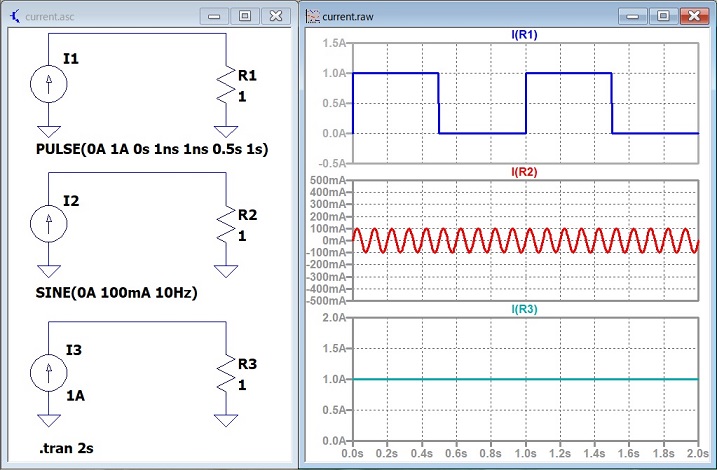Click the red I(R2) sine waveform
Image resolution: width=717 pixels, height=470 pixels.
point(525,240)
